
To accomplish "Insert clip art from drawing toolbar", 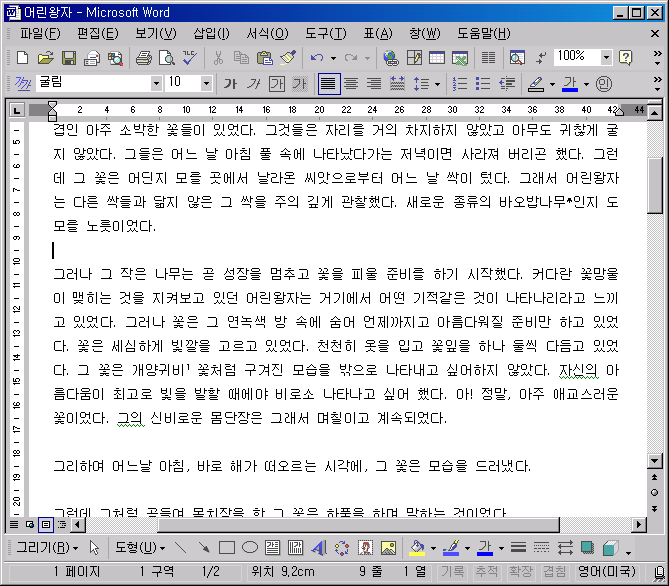I will (x=365, y=548).
